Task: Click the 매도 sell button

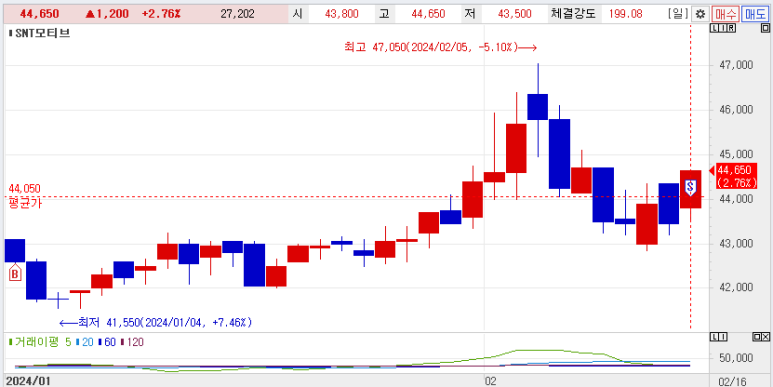Action: click(755, 14)
